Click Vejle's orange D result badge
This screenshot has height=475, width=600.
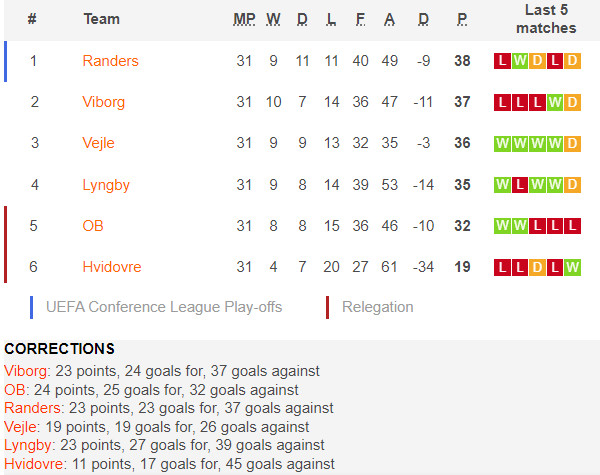click(x=572, y=144)
